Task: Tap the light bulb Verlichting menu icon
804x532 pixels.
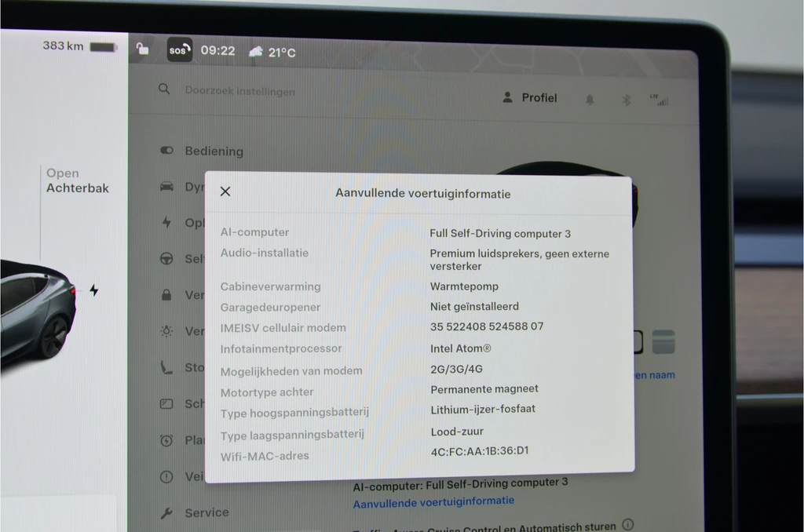Action: click(166, 331)
